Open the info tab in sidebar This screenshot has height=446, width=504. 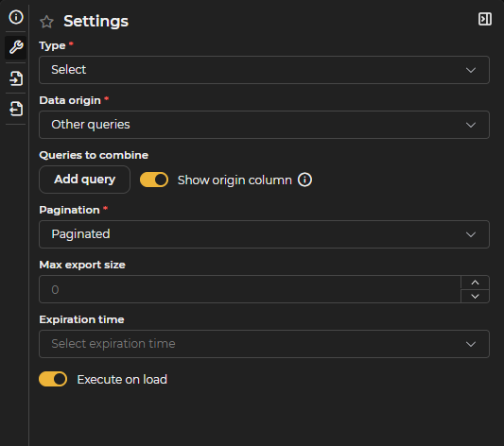(16, 17)
